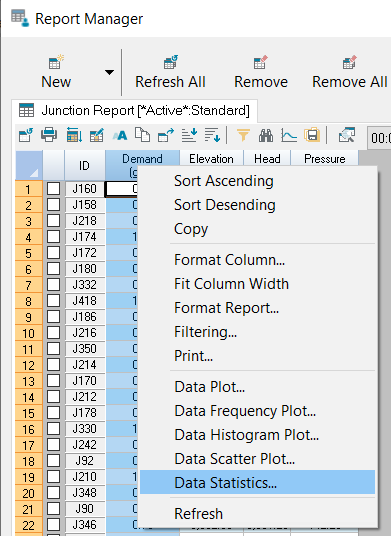Click the Head column header
The width and height of the screenshot is (391, 536).
pos(267,159)
